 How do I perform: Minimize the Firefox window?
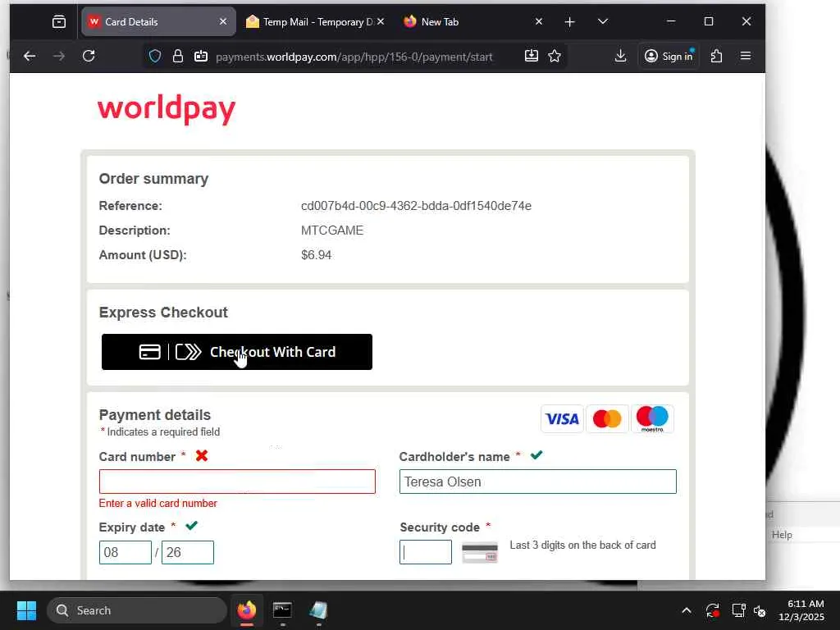point(671,21)
